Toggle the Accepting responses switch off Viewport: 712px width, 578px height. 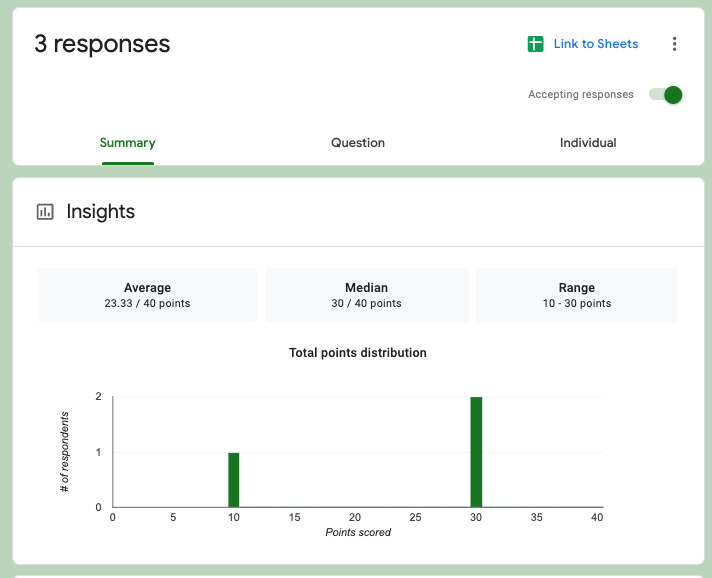tap(666, 95)
